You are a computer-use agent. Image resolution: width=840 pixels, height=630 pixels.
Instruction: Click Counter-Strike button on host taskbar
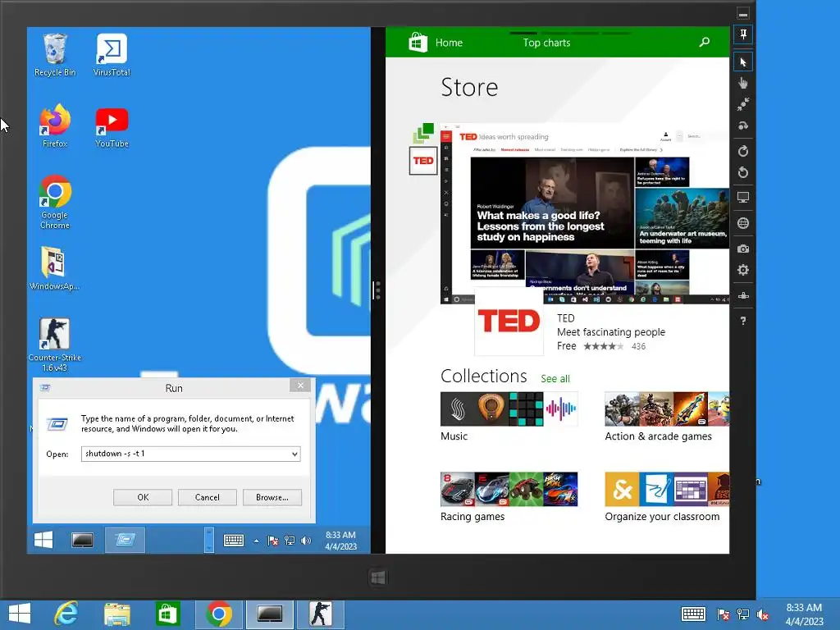point(321,614)
